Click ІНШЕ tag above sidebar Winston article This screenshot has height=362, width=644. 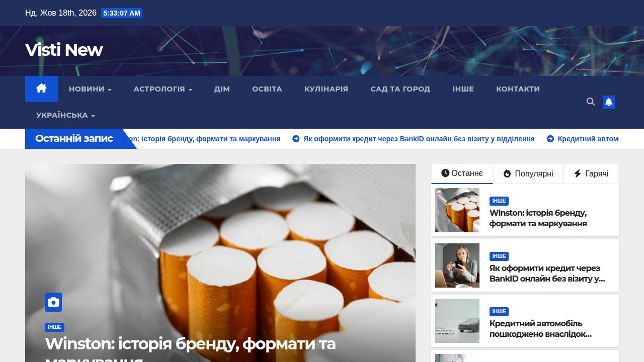click(499, 201)
